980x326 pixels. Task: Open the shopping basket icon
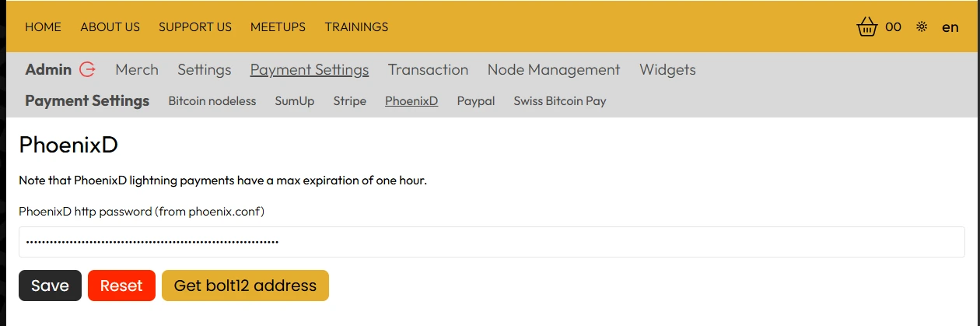click(866, 27)
